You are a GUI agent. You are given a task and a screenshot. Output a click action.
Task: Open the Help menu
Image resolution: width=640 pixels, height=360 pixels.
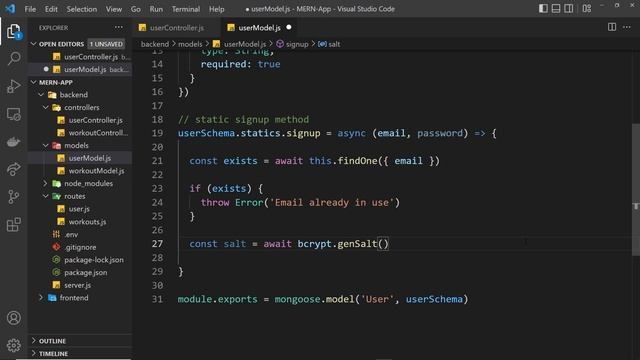click(x=217, y=9)
